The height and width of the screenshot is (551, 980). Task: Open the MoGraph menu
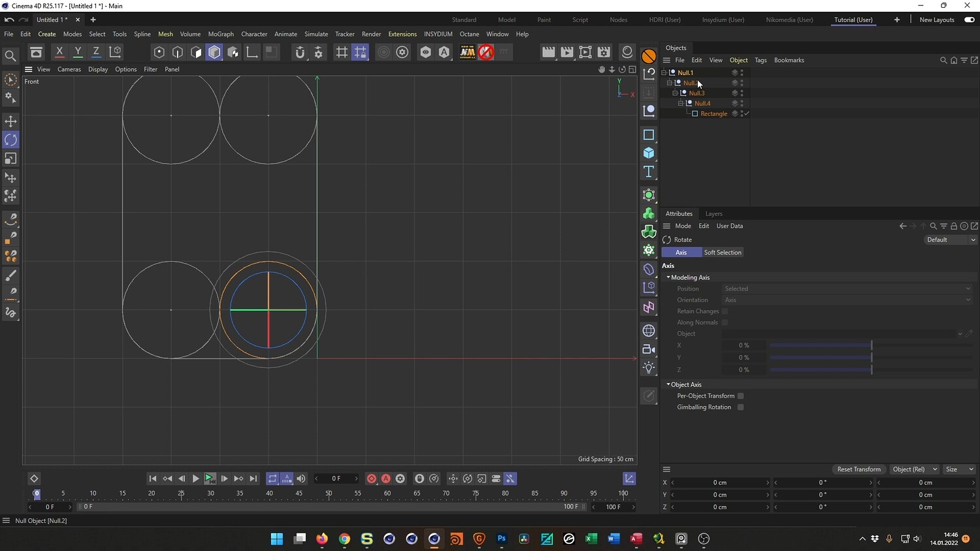220,34
